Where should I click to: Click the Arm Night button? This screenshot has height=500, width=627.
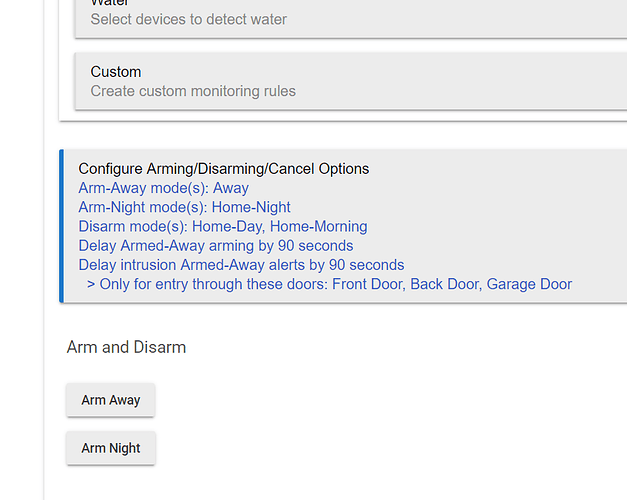click(111, 448)
